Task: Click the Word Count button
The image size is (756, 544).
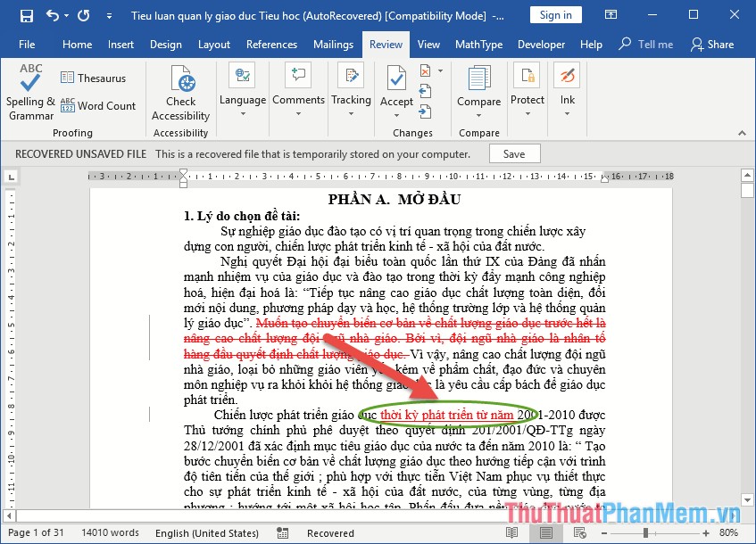Action: pos(98,105)
